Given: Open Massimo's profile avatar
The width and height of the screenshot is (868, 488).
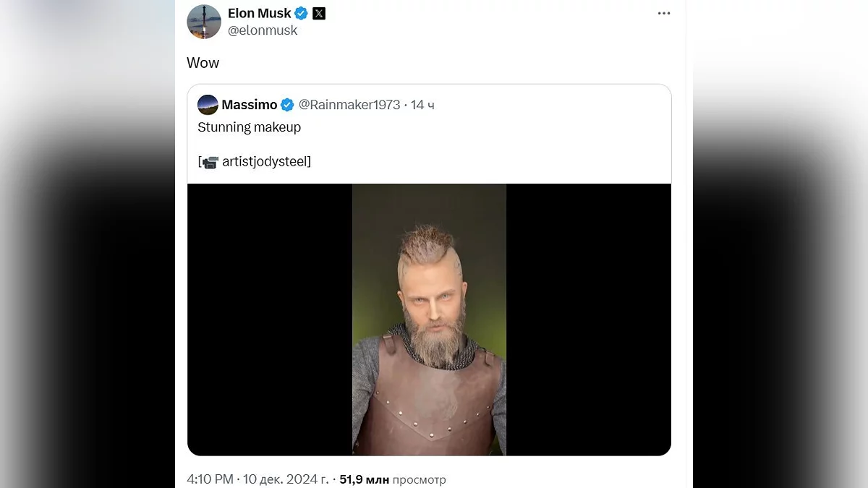Looking at the screenshot, I should pyautogui.click(x=208, y=105).
